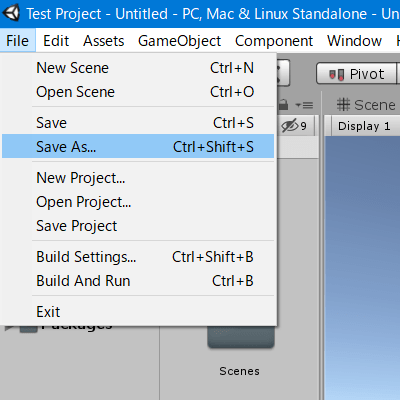400x400 pixels.
Task: Toggle the Pivot handle position button
Action: pos(357,73)
